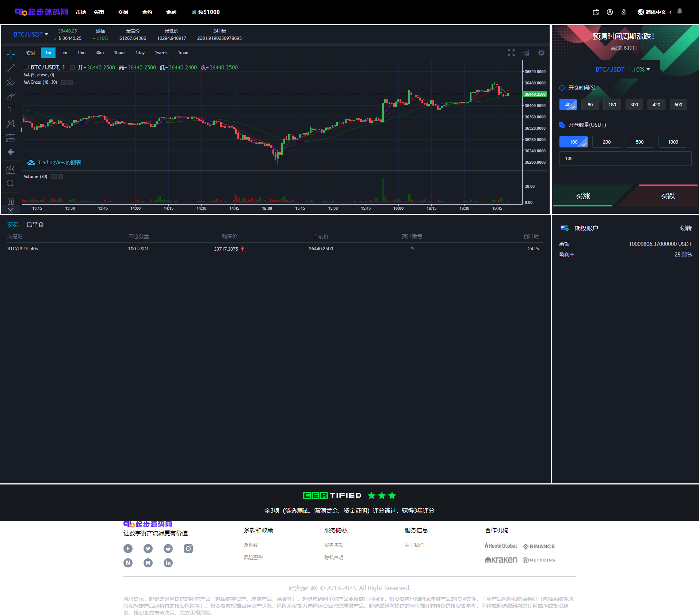Image resolution: width=699 pixels, height=616 pixels.
Task: Open the Reddit social icon
Action: point(168,548)
